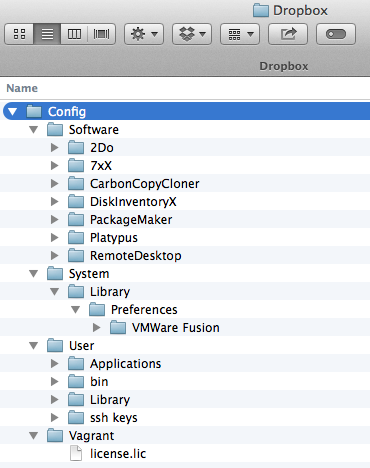The height and width of the screenshot is (468, 370).
Task: Select the license.lic file icon
Action: [76, 453]
